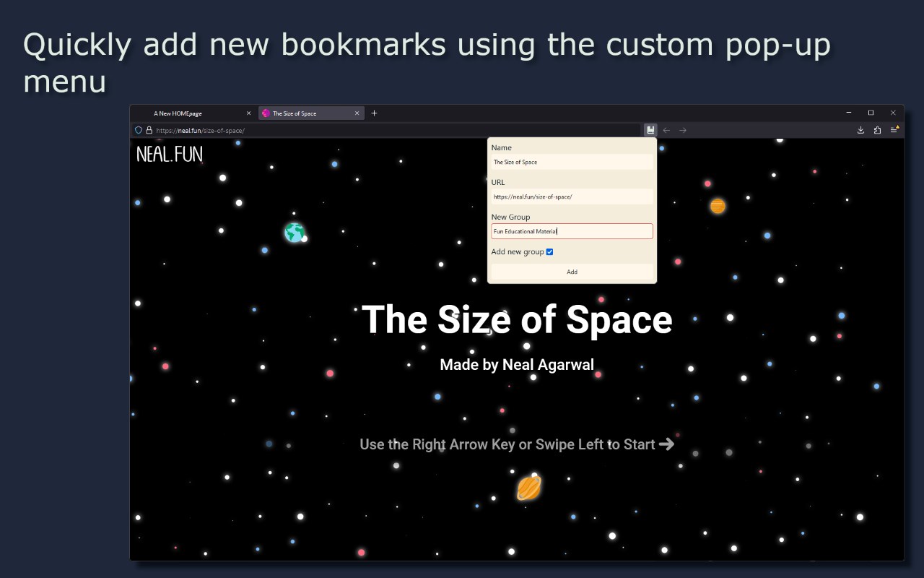Viewport: 924px width, 578px height.
Task: Click the Made by Neal Agarwal text
Action: (x=517, y=365)
